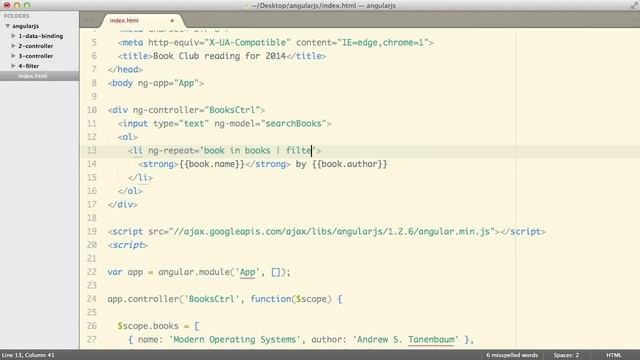
Task: Click the yellow minimize window button
Action: click(x=17, y=5)
